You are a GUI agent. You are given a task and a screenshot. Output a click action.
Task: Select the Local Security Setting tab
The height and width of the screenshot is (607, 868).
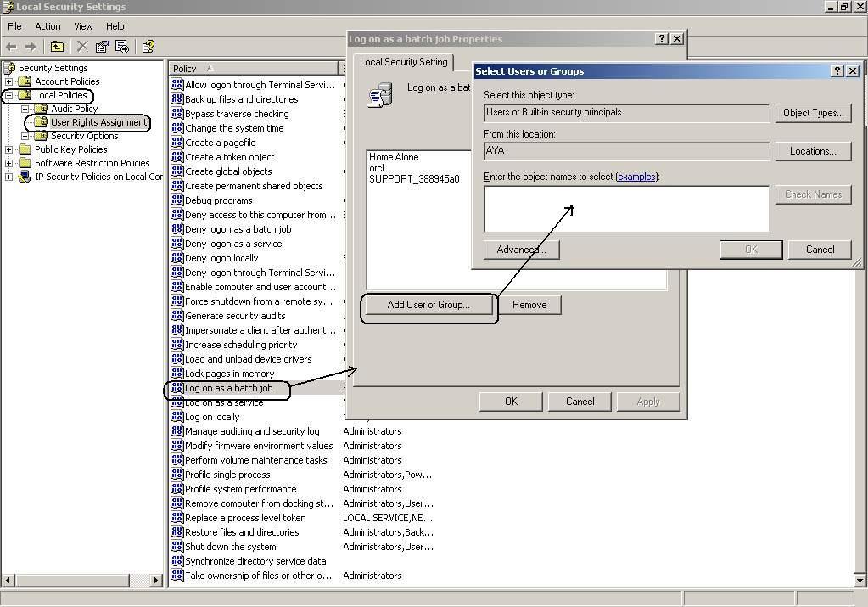pos(403,62)
